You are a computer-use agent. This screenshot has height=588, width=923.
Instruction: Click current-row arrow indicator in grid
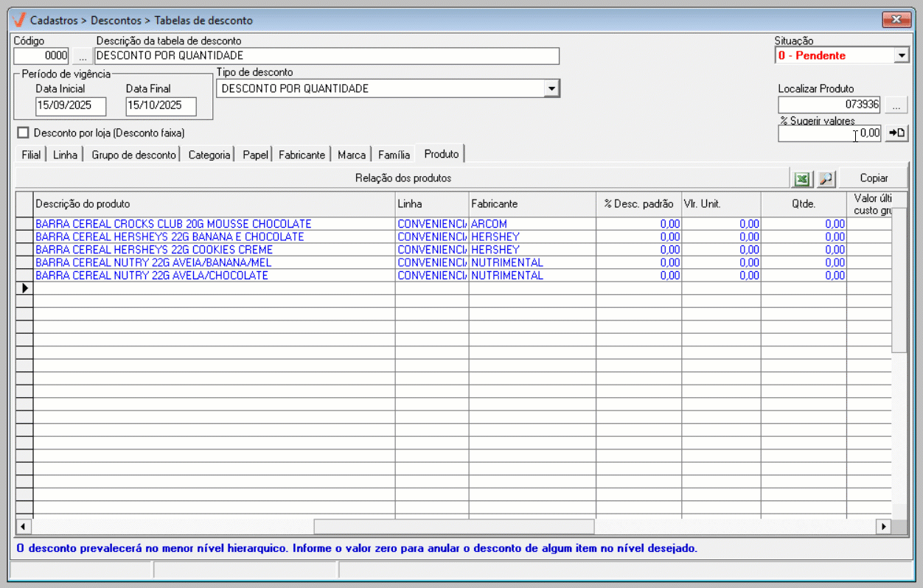click(x=24, y=288)
